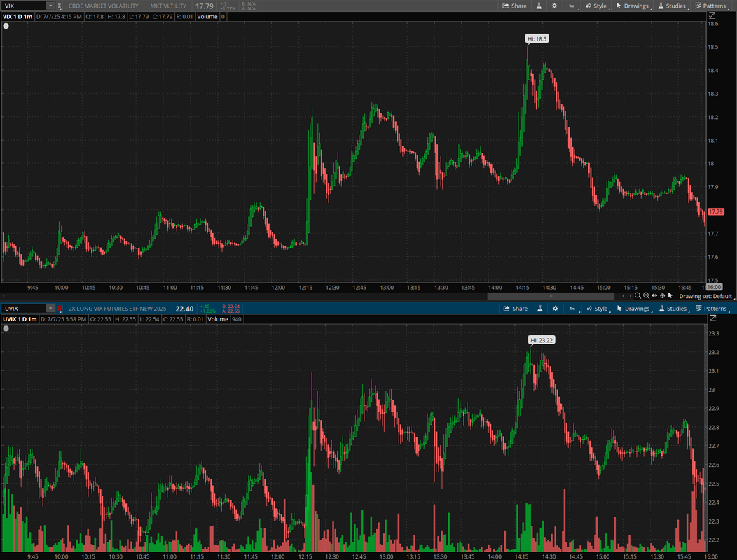
Task: Click the symbol link icon next to VIX
Action: (60, 6)
